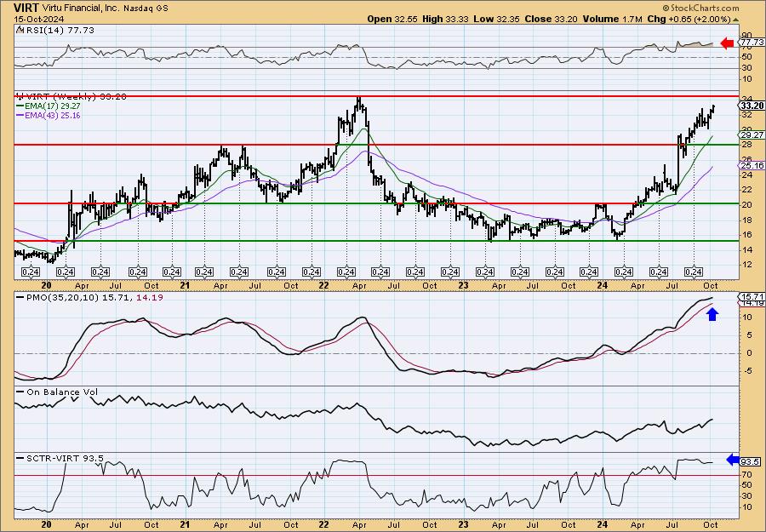Click the 12 price axis label

coord(746,264)
